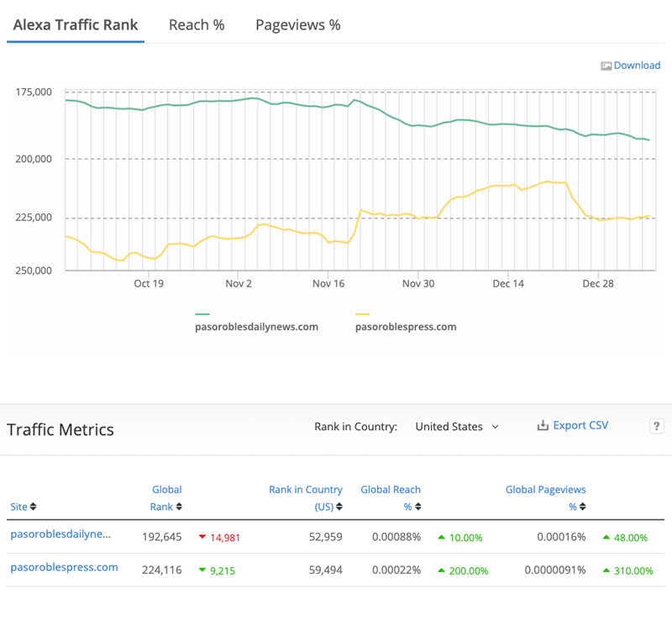Viewport: 672px width, 631px height.
Task: Open pasoroblespress.com site link in table
Action: tap(64, 567)
